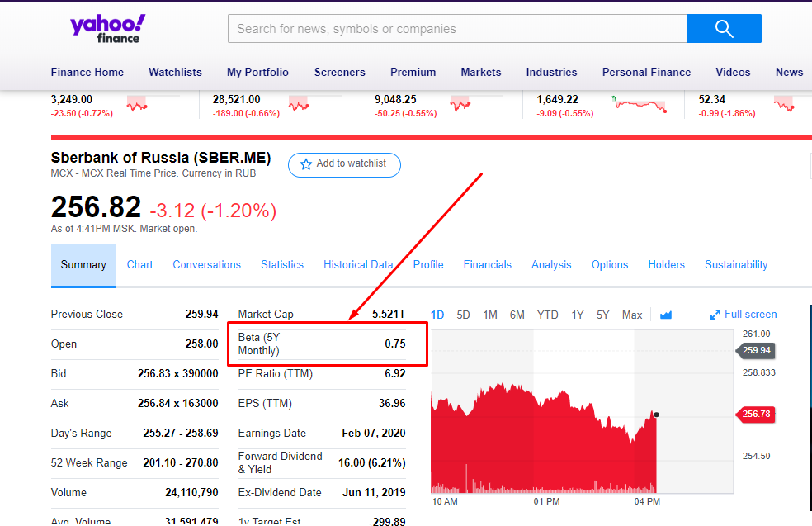Click the Add to watchlist button

pos(344,165)
